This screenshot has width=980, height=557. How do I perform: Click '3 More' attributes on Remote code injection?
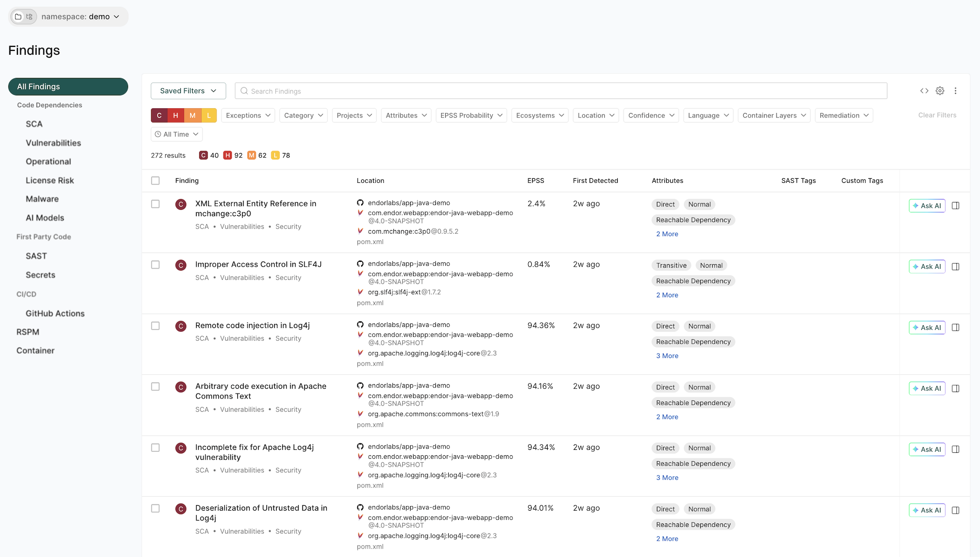(667, 356)
